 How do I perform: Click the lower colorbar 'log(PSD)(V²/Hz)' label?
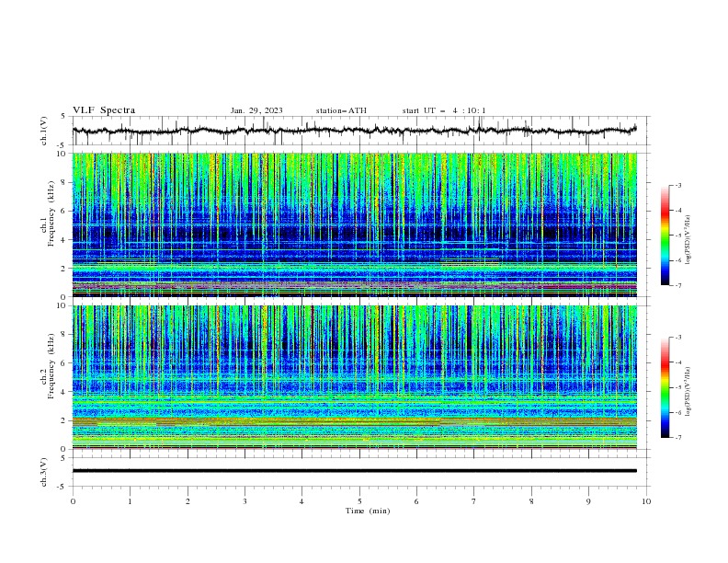[688, 392]
